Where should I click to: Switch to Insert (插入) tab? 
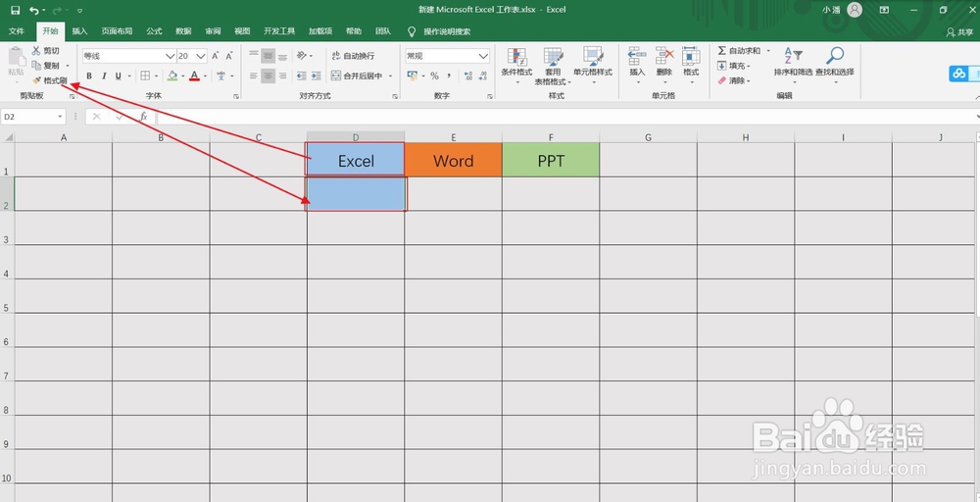tap(80, 31)
